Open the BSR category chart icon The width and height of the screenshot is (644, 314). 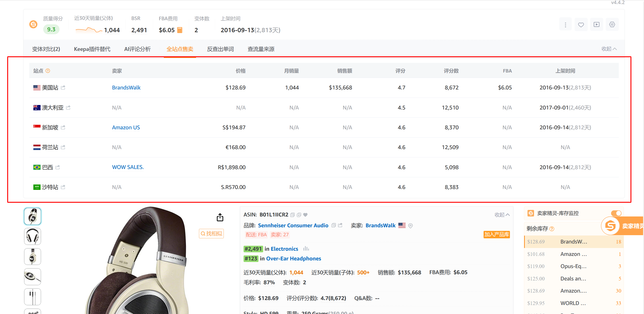click(306, 249)
